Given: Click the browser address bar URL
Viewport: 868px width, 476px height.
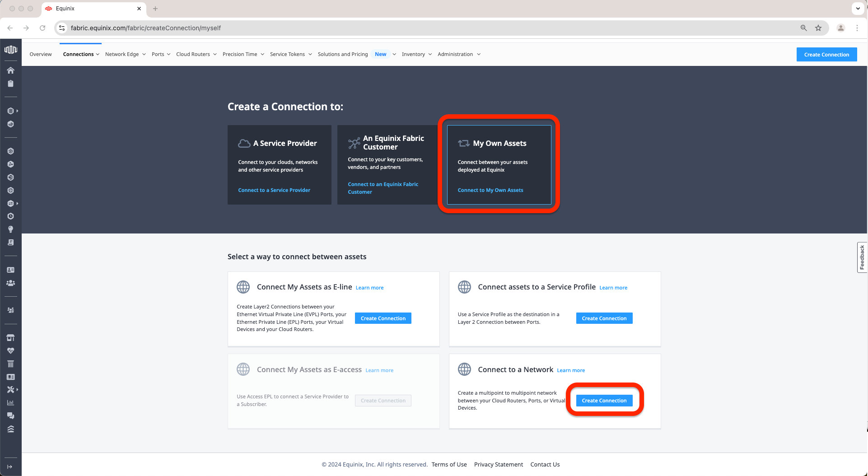Looking at the screenshot, I should 146,28.
